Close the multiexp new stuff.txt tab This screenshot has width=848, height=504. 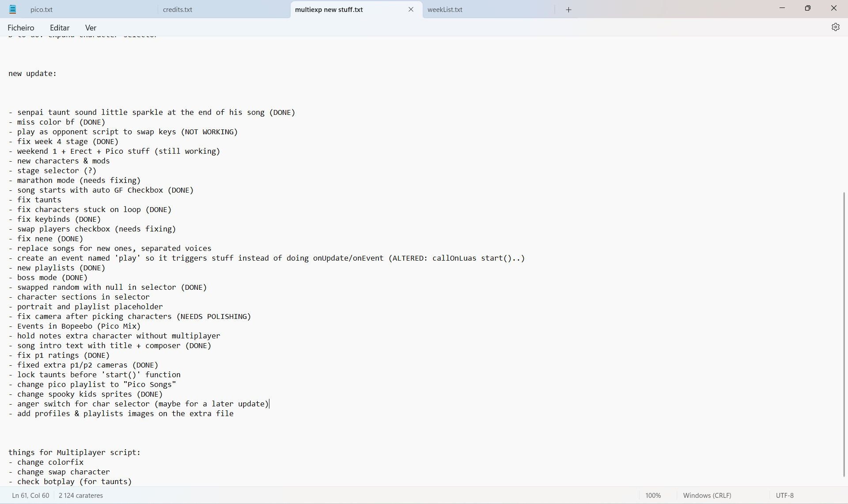coord(411,9)
